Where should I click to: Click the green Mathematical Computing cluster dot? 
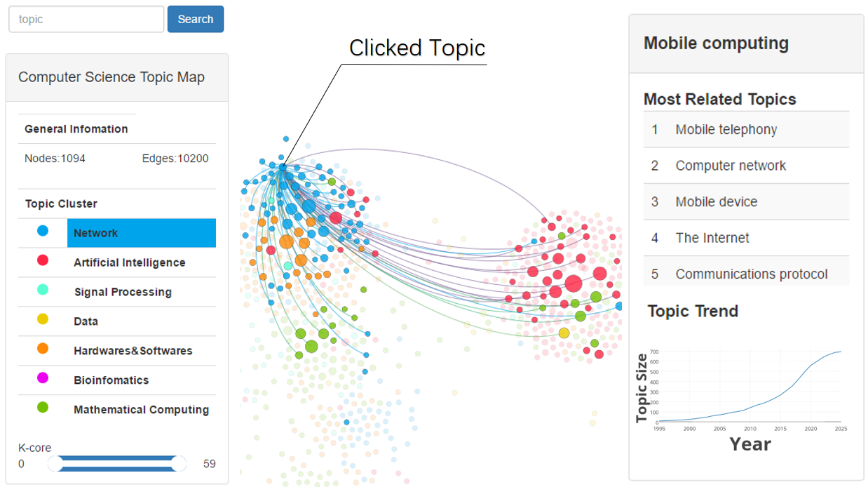pos(43,407)
